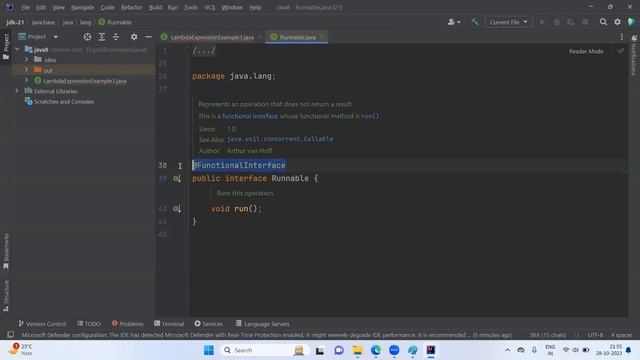The width and height of the screenshot is (640, 360).
Task: Open the TODO tool window
Action: pyautogui.click(x=89, y=324)
